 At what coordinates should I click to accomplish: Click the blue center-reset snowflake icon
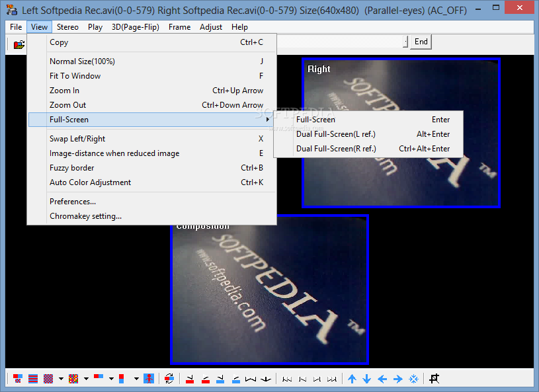(x=413, y=379)
